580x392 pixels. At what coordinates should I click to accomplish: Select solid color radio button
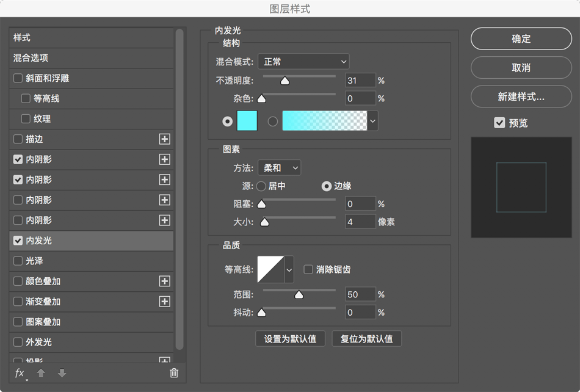pos(228,122)
